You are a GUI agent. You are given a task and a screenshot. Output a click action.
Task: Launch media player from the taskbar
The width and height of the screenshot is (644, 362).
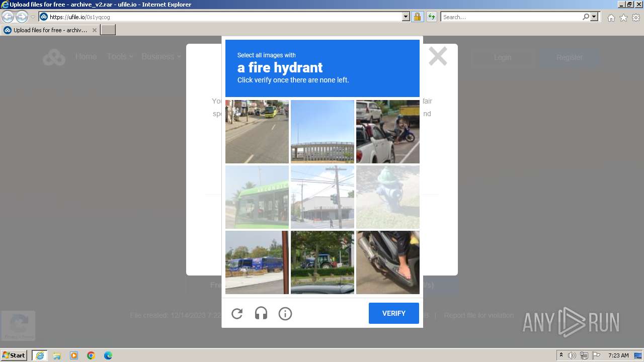point(74,355)
